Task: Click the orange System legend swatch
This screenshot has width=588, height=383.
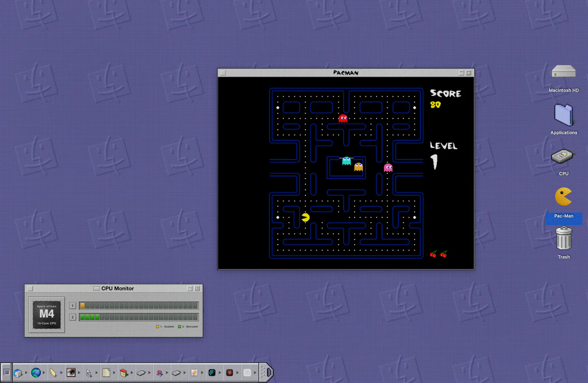Action: [158, 327]
